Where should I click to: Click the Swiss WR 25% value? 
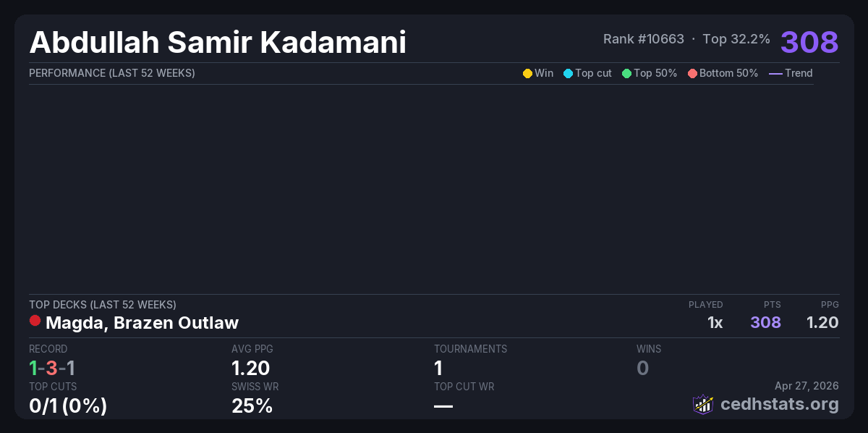coord(252,405)
